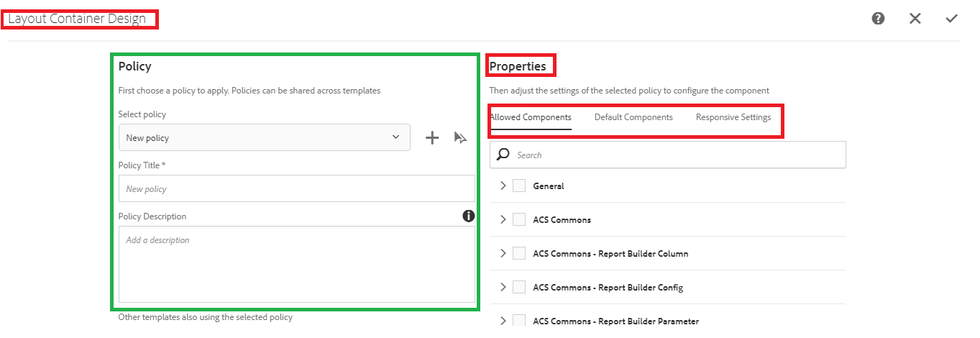
Task: Add a new policy with plus icon
Action: tap(432, 138)
